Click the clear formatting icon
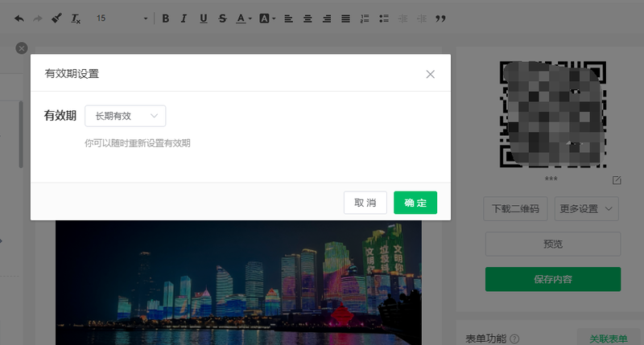The image size is (644, 345). (76, 18)
